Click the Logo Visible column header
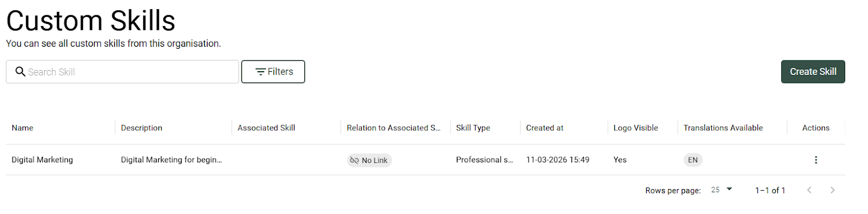 (x=635, y=128)
